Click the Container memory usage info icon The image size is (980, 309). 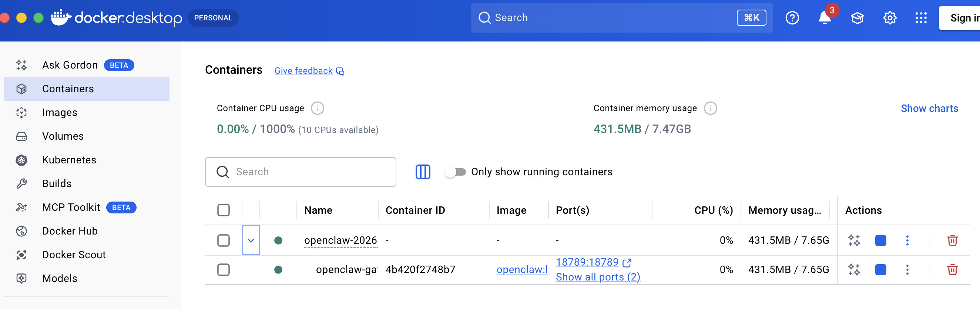click(x=710, y=108)
